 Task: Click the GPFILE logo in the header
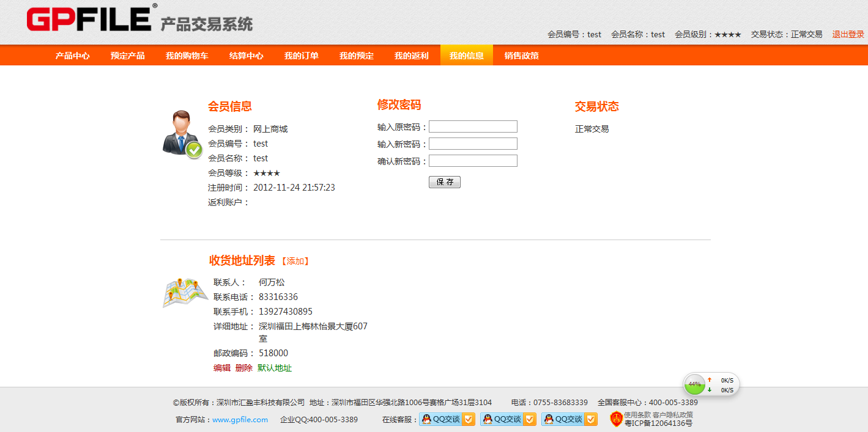coord(89,19)
